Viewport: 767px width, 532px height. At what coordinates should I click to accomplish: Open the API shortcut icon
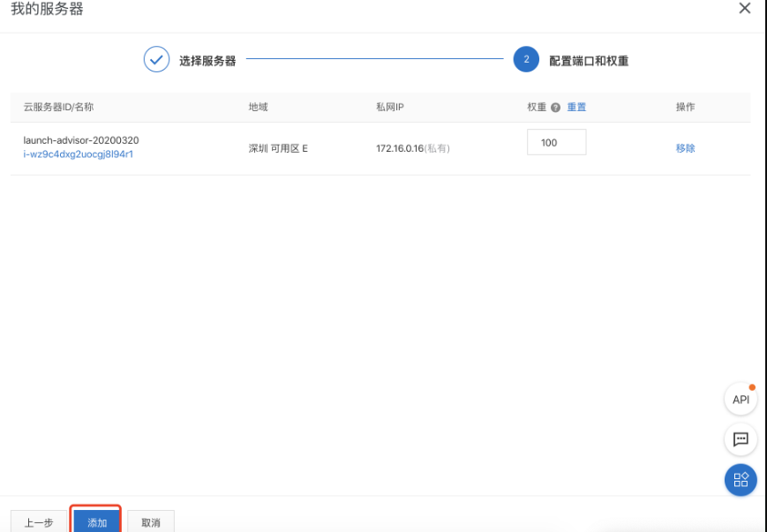pyautogui.click(x=740, y=399)
